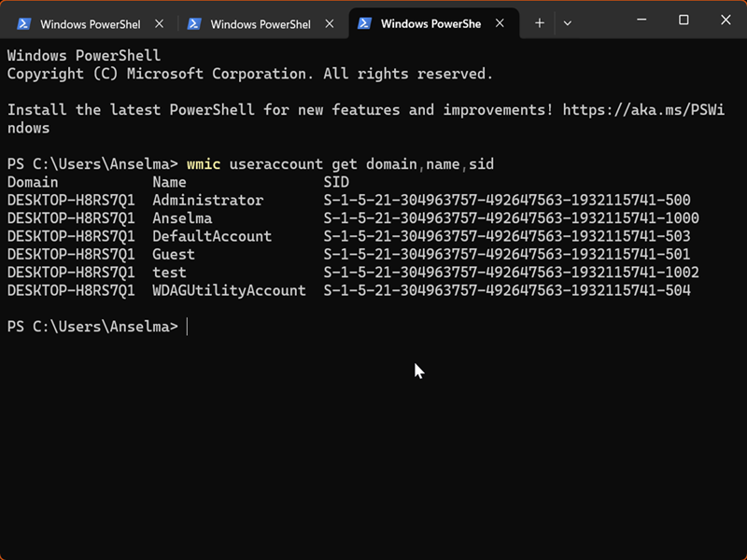747x560 pixels.
Task: Maximize the Windows Terminal window
Action: tap(684, 20)
